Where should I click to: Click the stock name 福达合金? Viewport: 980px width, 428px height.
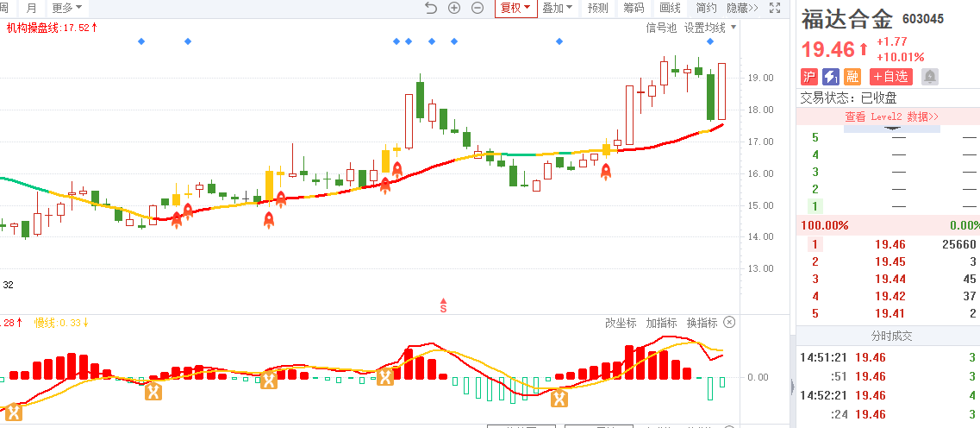point(847,19)
